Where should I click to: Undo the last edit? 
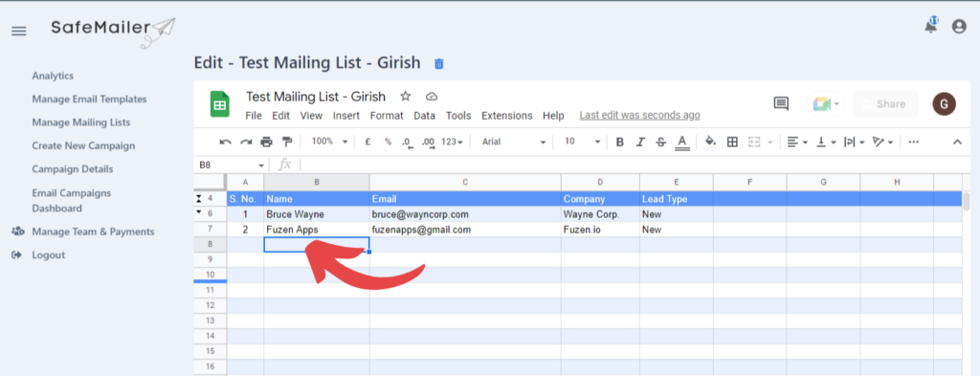[226, 142]
